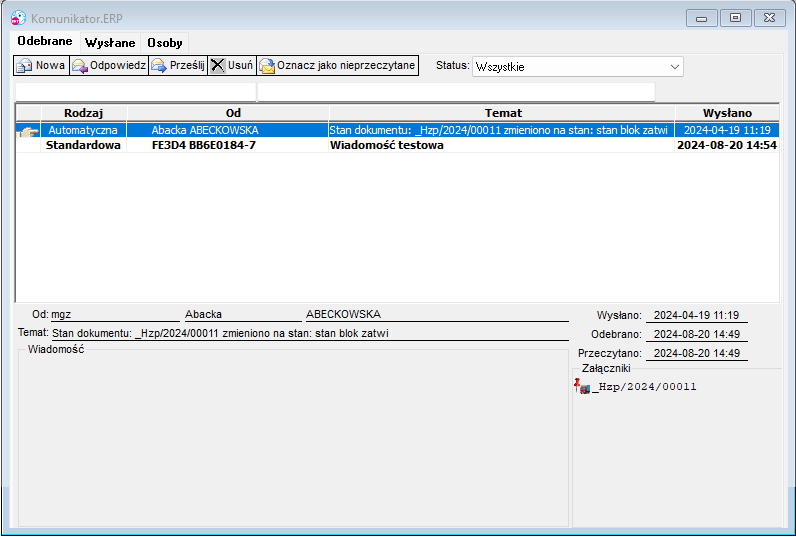Viewport: 796px width, 537px height.
Task: Click the Nowa new message icon
Action: point(24,65)
